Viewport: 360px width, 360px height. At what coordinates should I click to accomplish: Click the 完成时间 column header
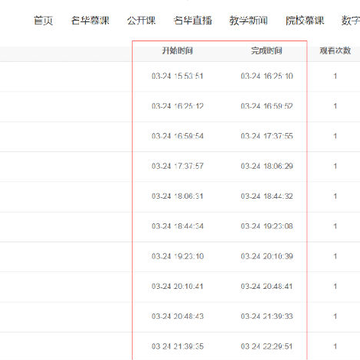click(x=267, y=51)
